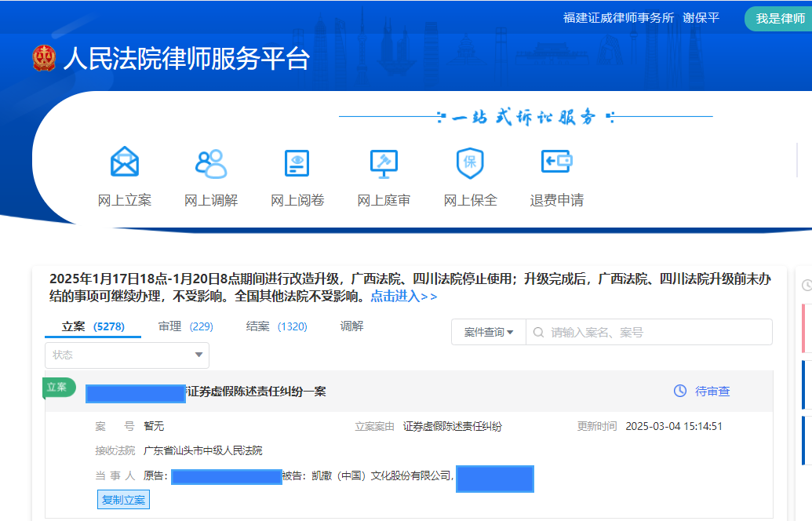
Task: Click the clock icon beside 待审查
Action: (x=680, y=391)
